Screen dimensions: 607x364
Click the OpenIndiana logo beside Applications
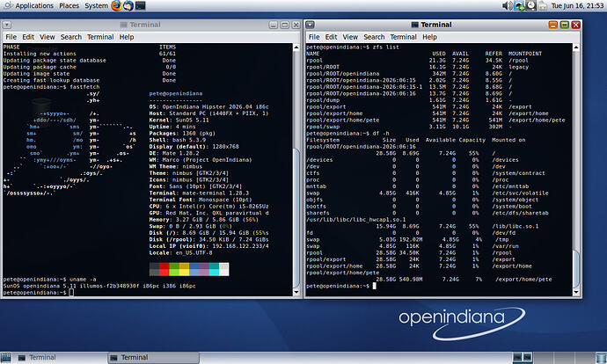click(7, 5)
